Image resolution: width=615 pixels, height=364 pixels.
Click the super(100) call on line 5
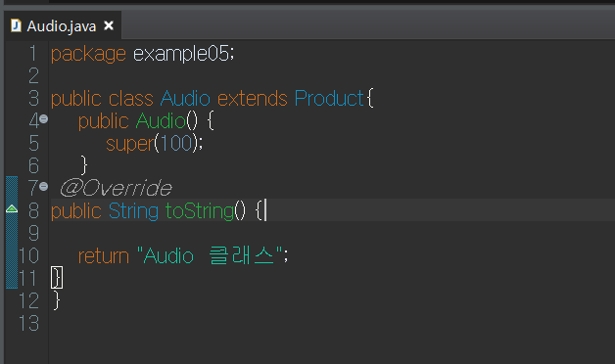click(155, 144)
